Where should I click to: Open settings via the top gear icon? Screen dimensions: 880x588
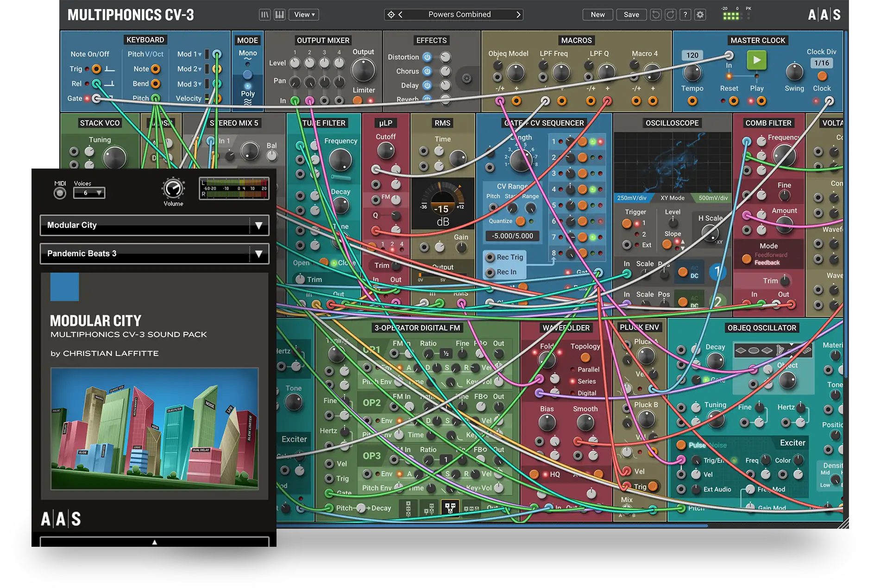tap(700, 15)
